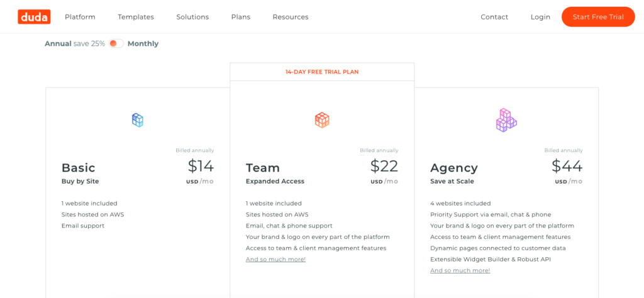This screenshot has height=298, width=644.
Task: Open the Templates menu
Action: [136, 17]
